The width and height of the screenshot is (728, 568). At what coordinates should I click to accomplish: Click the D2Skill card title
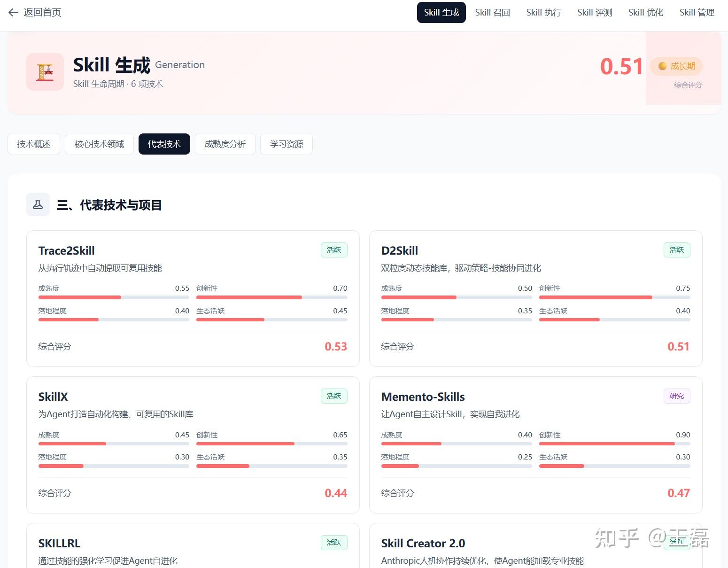click(400, 251)
